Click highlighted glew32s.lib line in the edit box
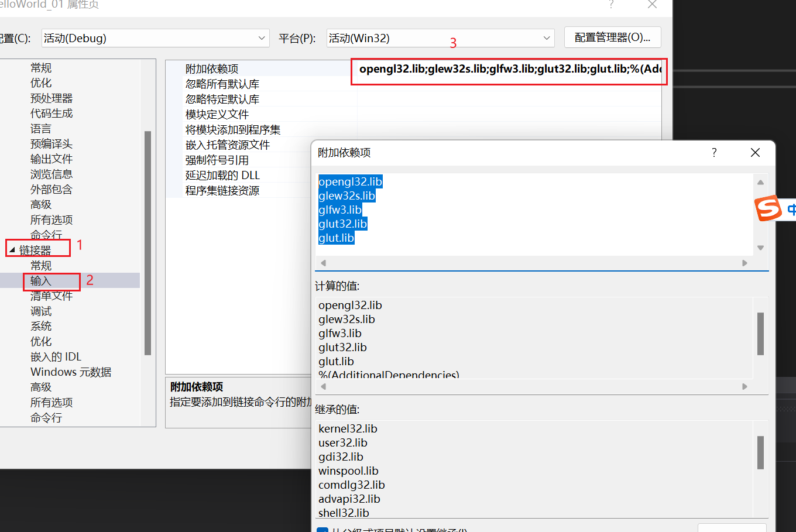 346,196
